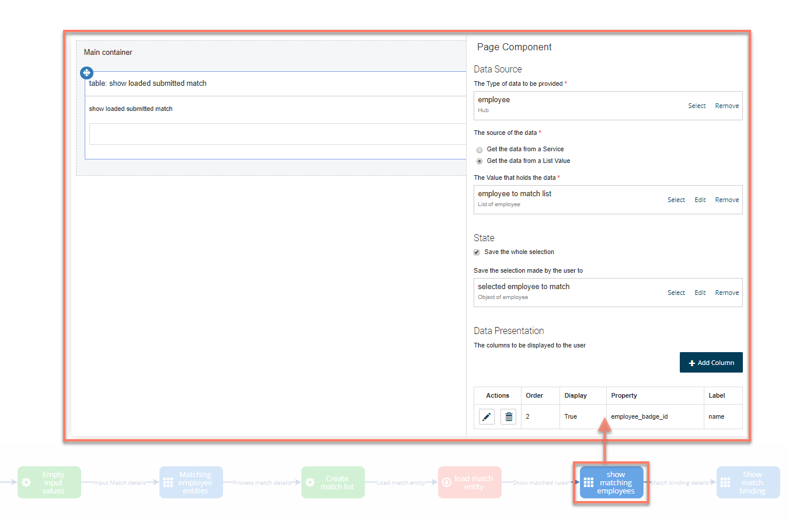Select the 'Empty input values' workflow node
Image resolution: width=789 pixels, height=532 pixels.
[x=49, y=482]
